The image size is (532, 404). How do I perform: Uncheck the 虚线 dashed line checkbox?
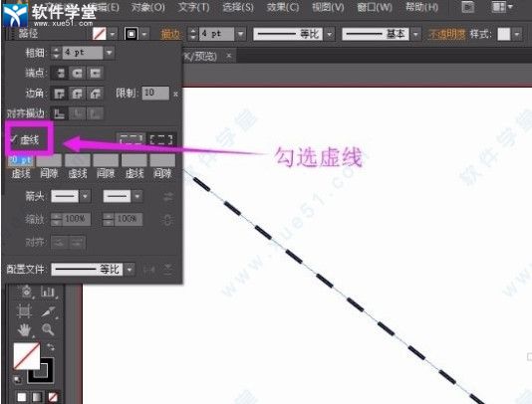pyautogui.click(x=14, y=139)
